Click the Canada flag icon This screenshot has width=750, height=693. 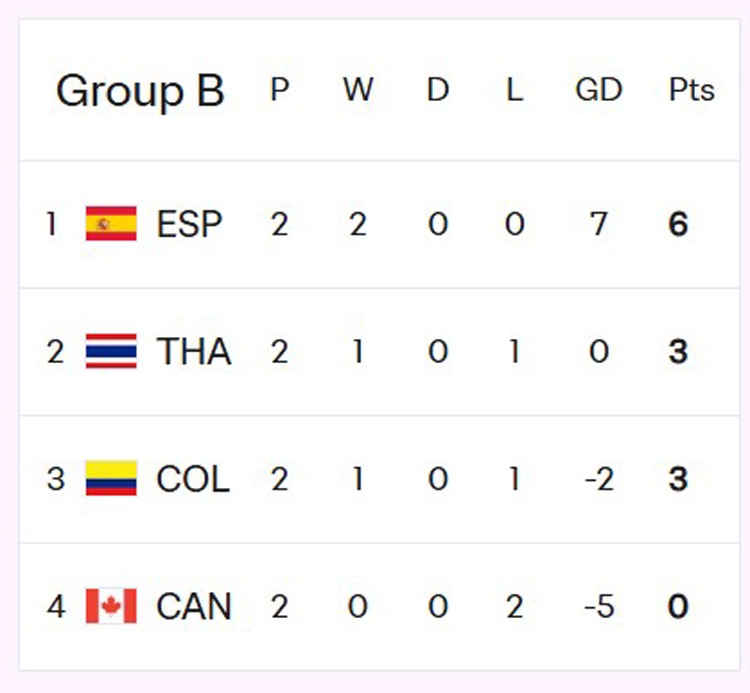(x=111, y=607)
